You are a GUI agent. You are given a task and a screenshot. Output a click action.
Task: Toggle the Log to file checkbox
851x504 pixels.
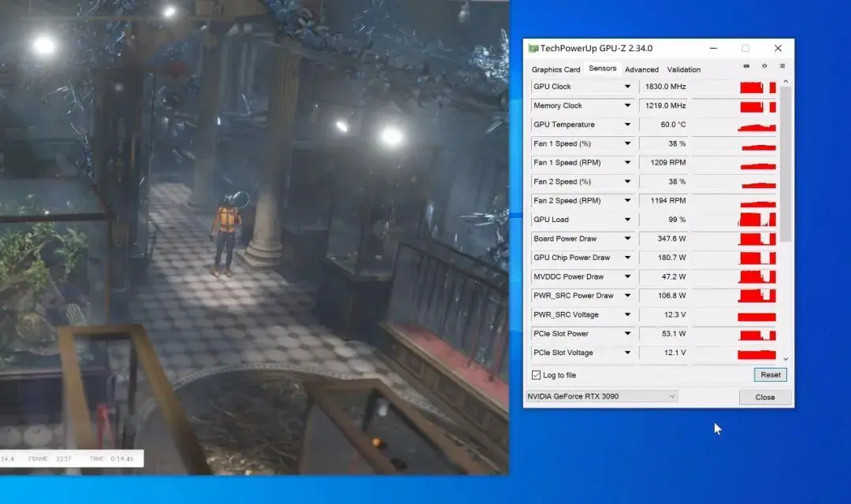(x=537, y=375)
